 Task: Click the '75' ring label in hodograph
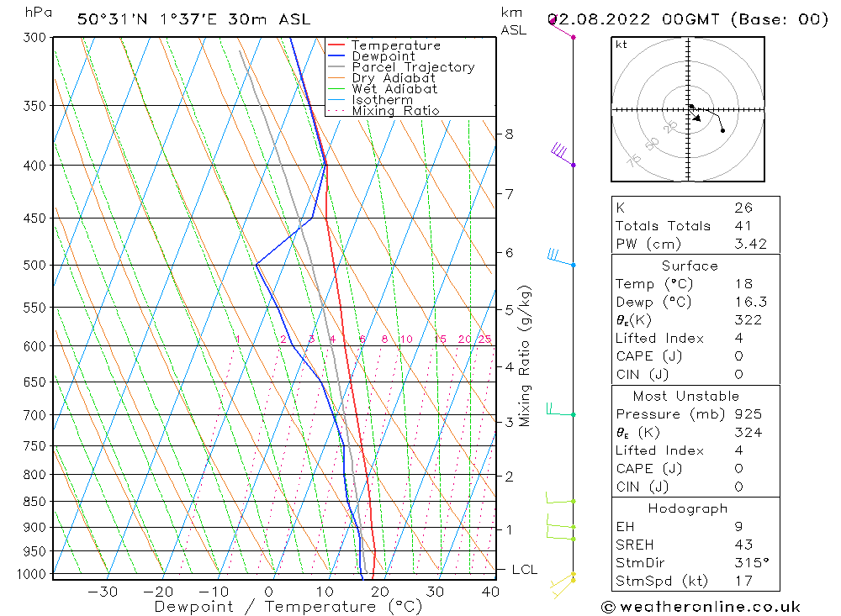[x=634, y=160]
